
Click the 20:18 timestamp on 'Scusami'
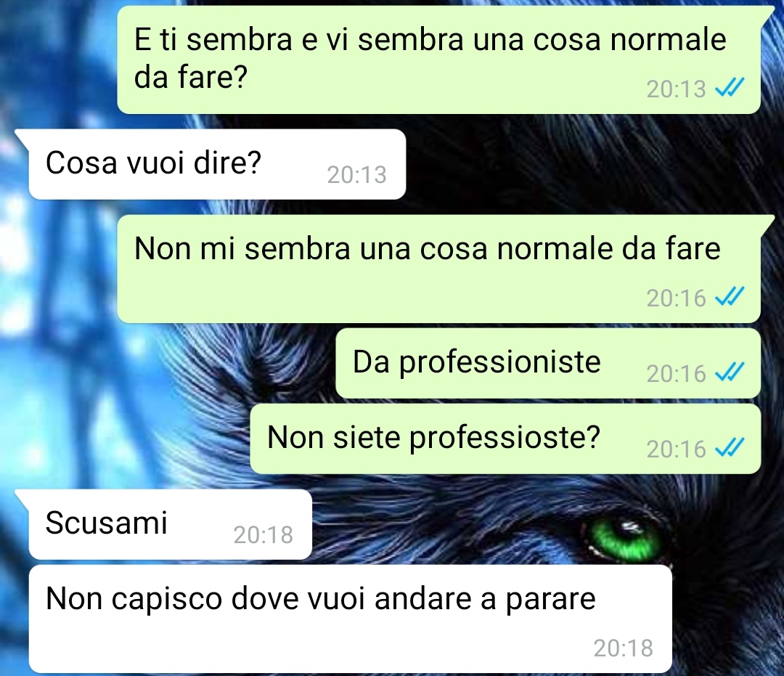point(263,535)
